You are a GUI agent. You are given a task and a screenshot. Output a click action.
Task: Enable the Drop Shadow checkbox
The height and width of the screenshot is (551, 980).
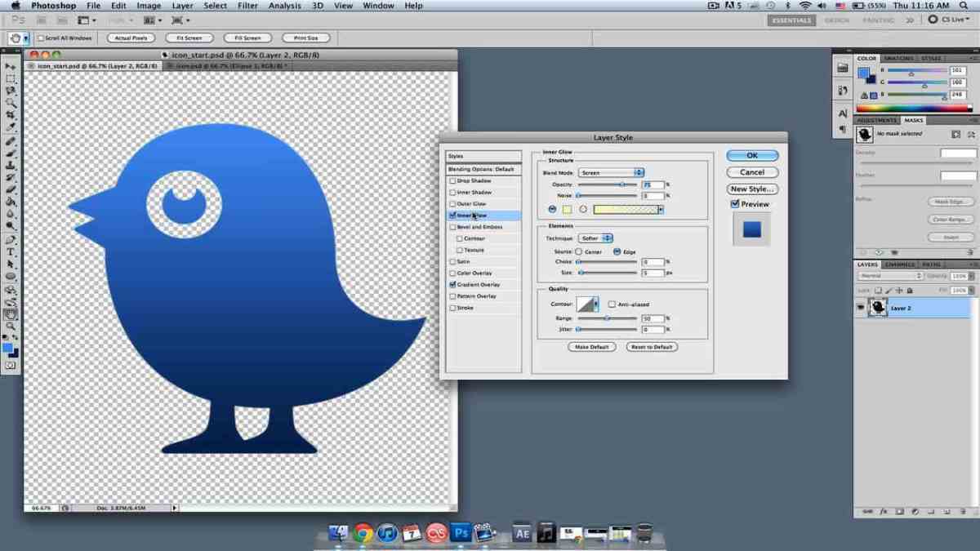click(x=452, y=180)
